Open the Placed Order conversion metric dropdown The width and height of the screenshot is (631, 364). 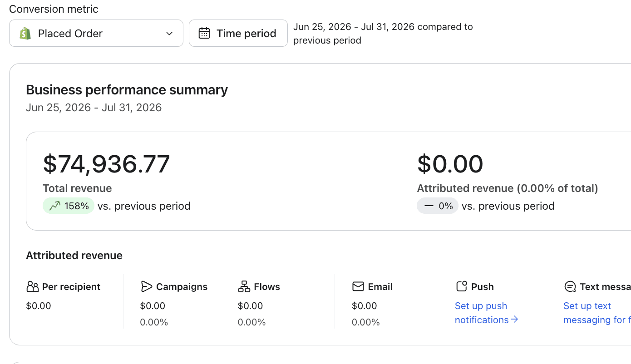tap(96, 33)
